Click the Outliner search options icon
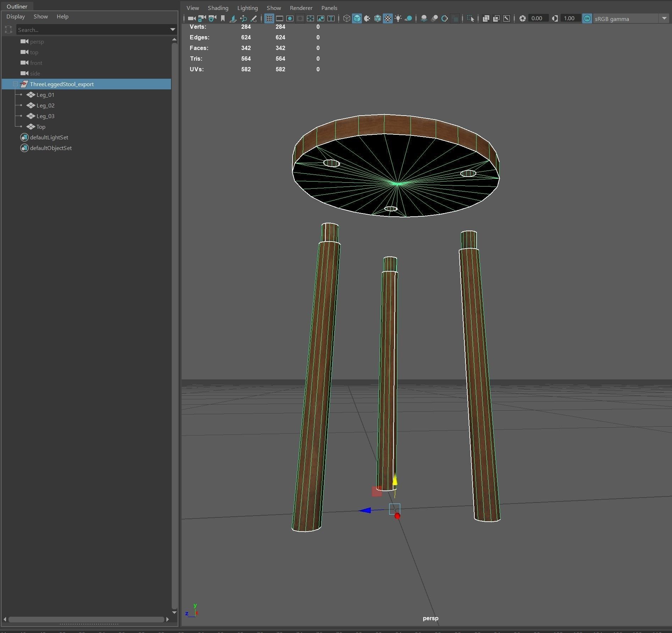The height and width of the screenshot is (633, 672). (x=9, y=29)
